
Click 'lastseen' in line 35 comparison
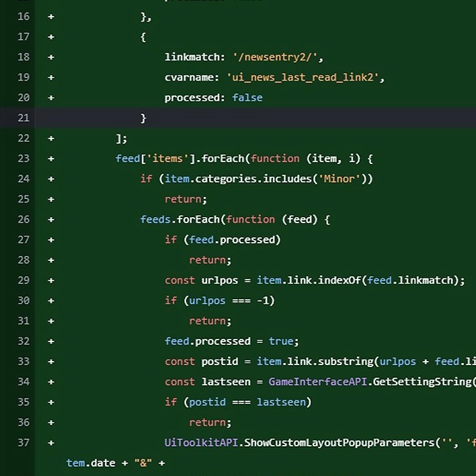coord(281,402)
